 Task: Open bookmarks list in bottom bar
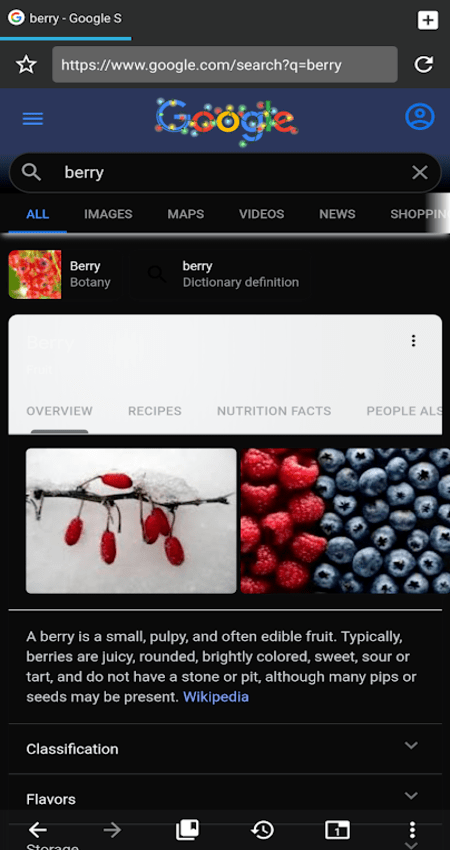(x=187, y=829)
